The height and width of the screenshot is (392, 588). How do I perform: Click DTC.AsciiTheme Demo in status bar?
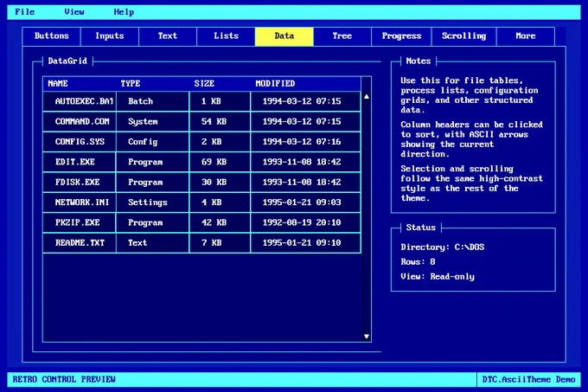point(528,379)
